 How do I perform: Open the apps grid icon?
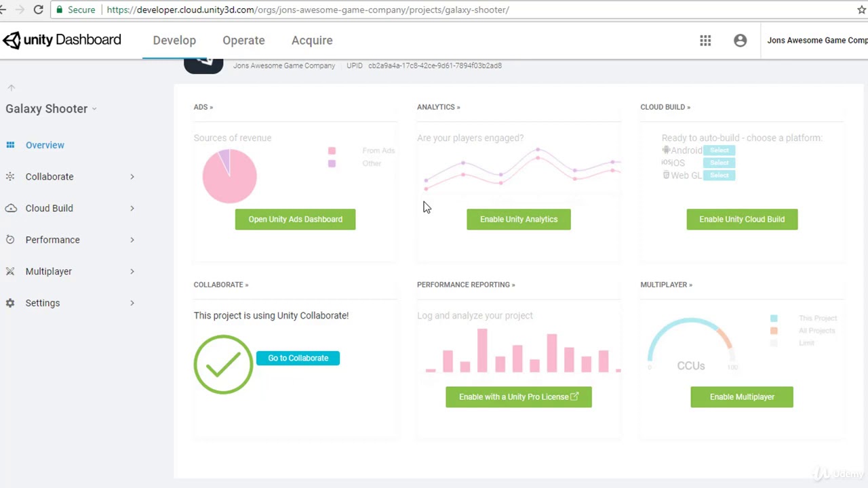click(x=705, y=41)
